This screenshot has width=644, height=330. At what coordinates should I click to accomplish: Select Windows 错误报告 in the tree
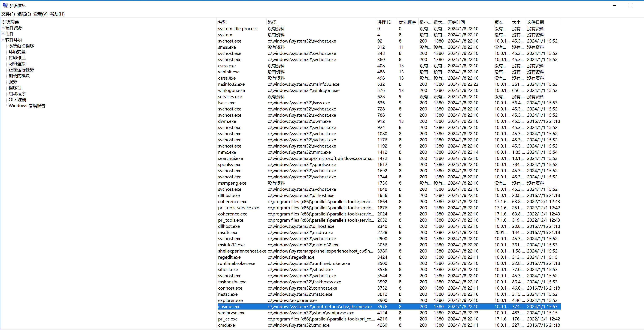27,106
